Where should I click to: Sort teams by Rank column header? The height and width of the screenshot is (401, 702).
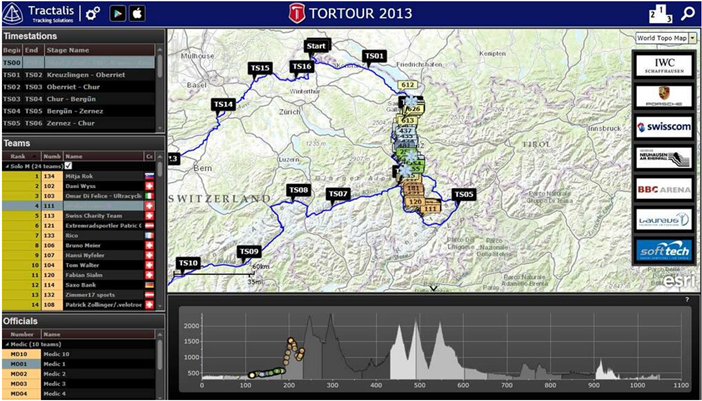click(18, 156)
